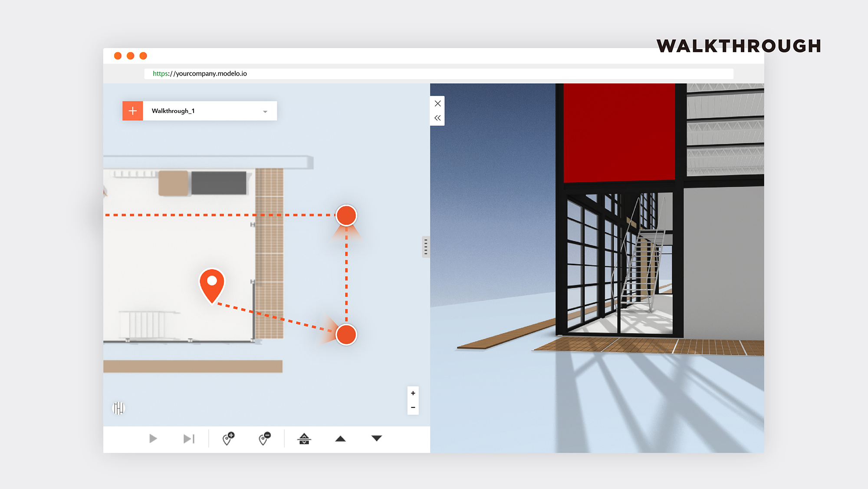Click the remove location pin icon
868x489 pixels.
tap(264, 439)
